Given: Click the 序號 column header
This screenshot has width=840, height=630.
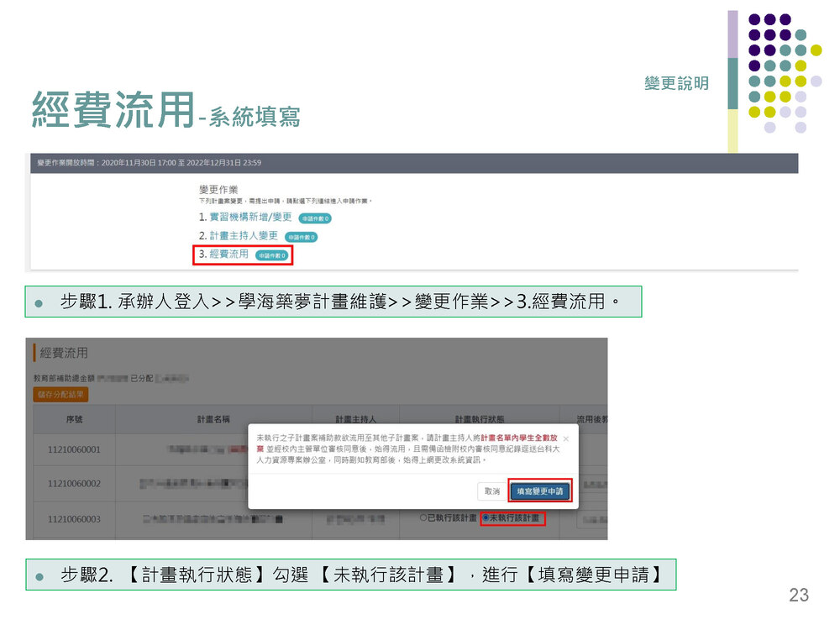Looking at the screenshot, I should click(74, 418).
